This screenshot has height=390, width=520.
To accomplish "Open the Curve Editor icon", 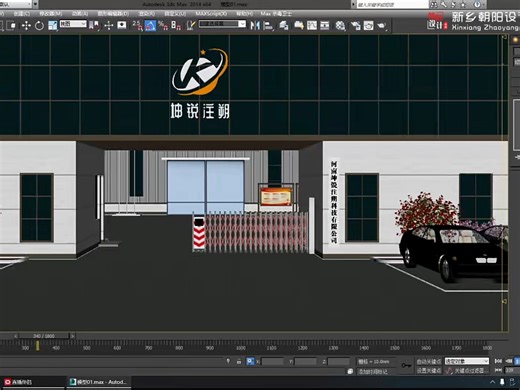I will click(312, 26).
